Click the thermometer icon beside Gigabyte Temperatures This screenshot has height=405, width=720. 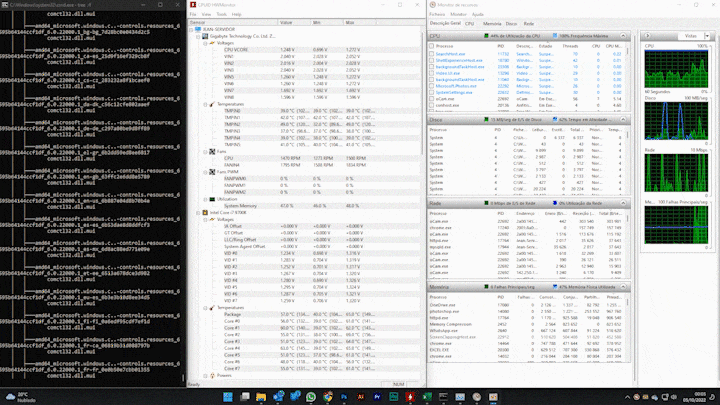212,104
